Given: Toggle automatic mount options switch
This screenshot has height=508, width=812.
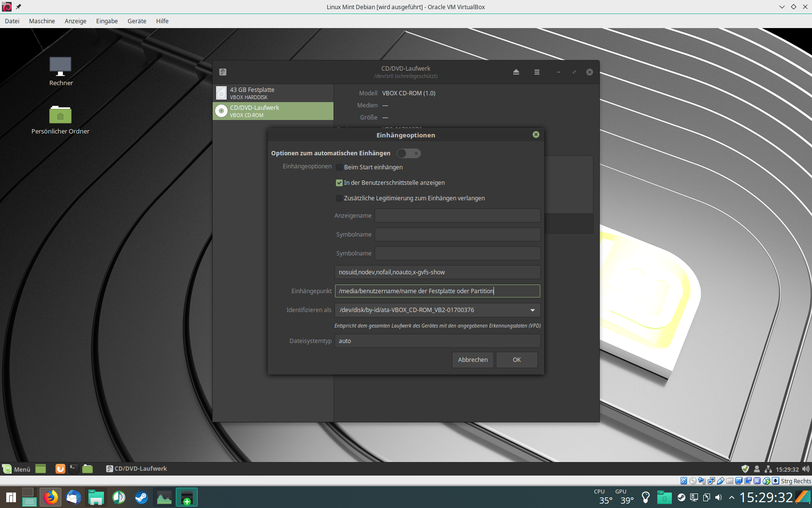Looking at the screenshot, I should point(408,153).
